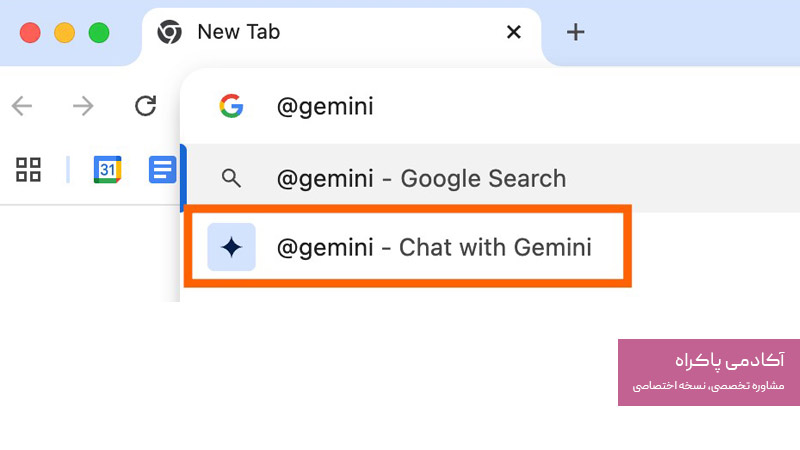Click the pink Persian watermark banner

708,372
